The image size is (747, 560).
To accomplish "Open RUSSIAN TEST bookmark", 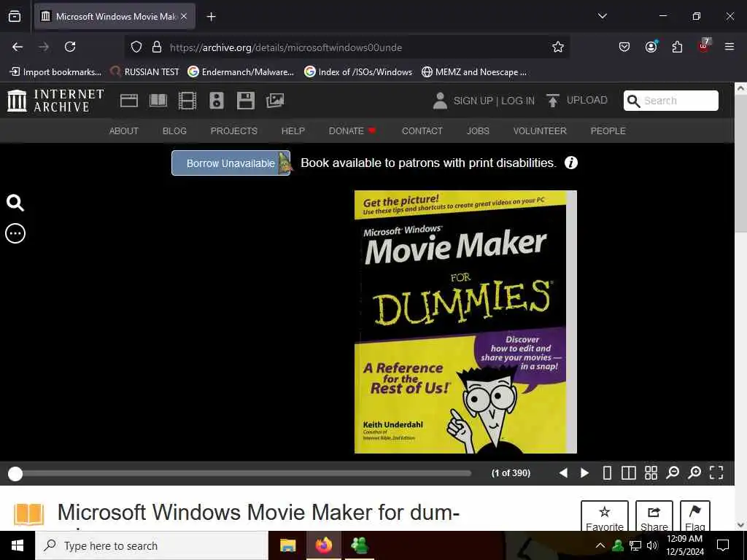I will (145, 72).
